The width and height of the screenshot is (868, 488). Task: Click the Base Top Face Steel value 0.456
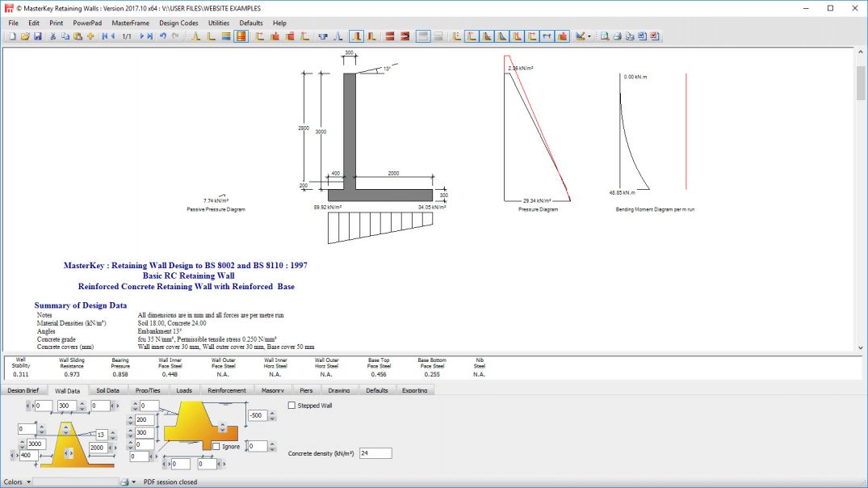point(378,374)
